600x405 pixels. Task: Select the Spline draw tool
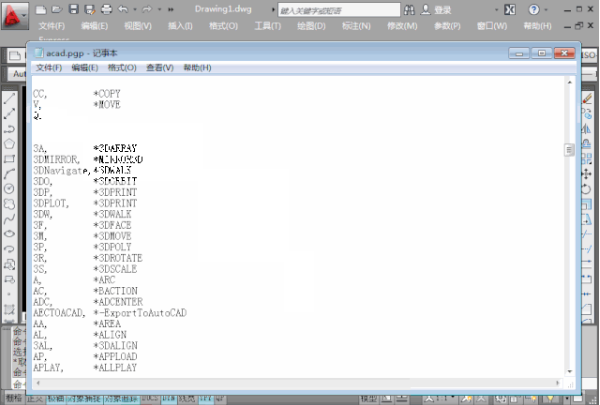point(9,219)
